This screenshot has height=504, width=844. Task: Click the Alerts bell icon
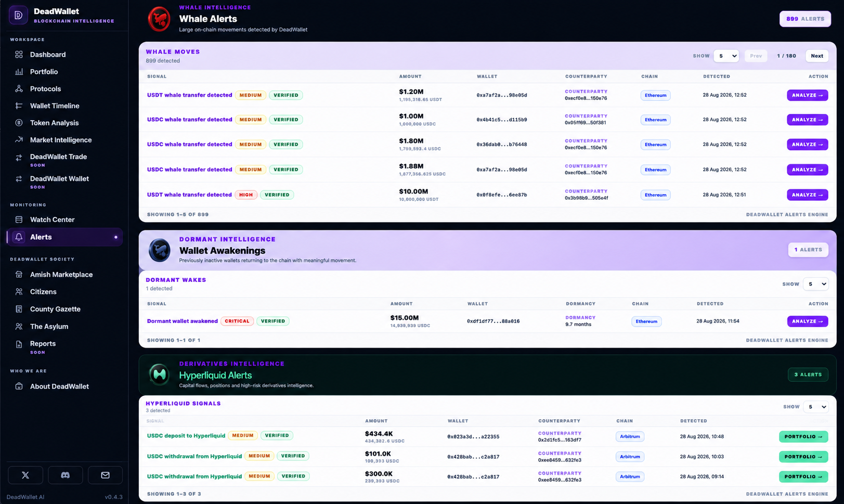coord(19,237)
